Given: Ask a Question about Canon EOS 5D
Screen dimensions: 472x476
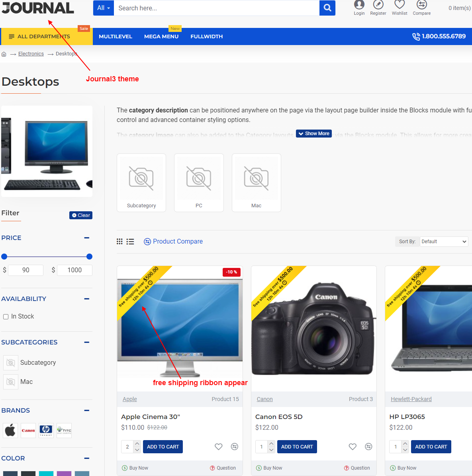Looking at the screenshot, I should coord(357,468).
